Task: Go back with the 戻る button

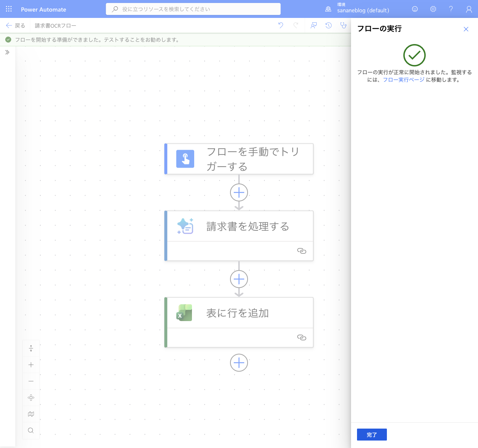Action: [x=16, y=25]
